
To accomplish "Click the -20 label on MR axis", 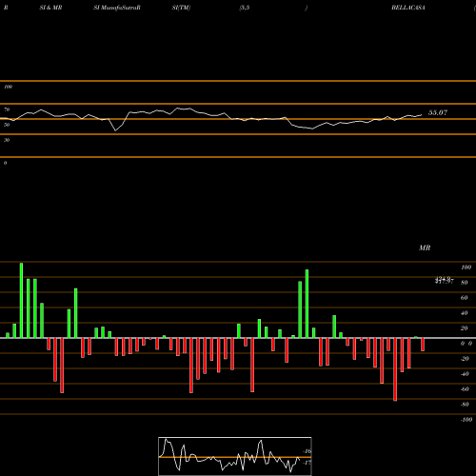I will click(x=465, y=359).
